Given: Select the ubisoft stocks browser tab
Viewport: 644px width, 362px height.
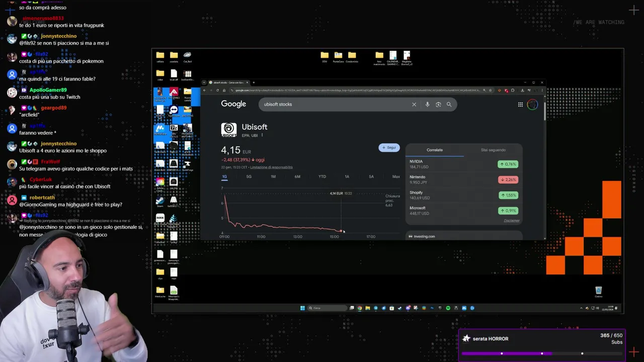Looking at the screenshot, I should (x=228, y=82).
